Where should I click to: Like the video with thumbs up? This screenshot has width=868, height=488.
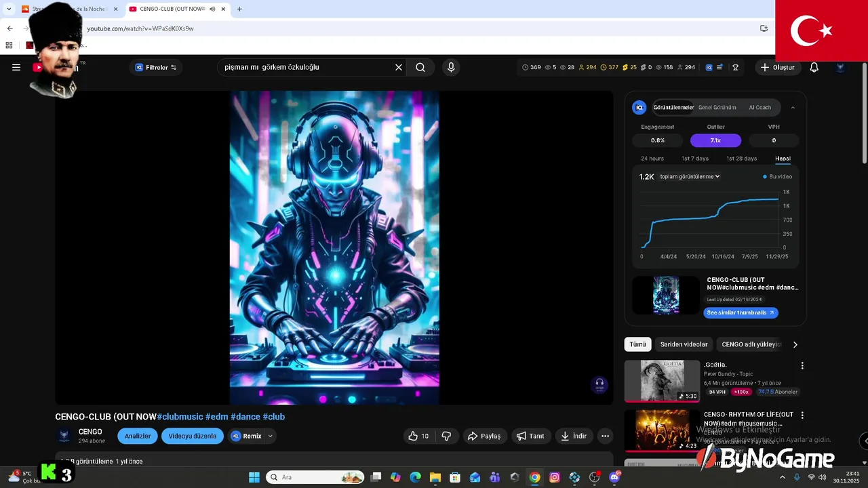pos(418,436)
